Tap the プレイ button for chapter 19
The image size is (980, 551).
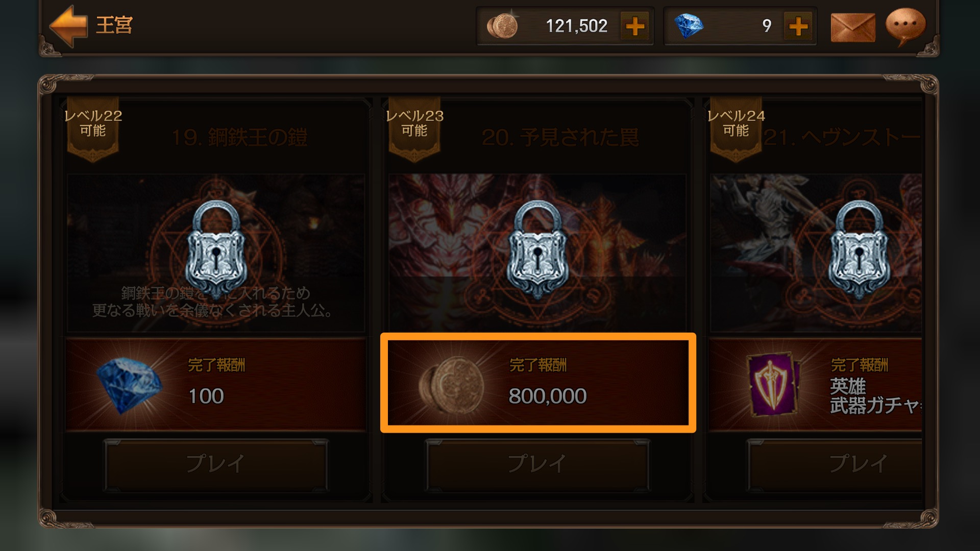[x=216, y=464]
